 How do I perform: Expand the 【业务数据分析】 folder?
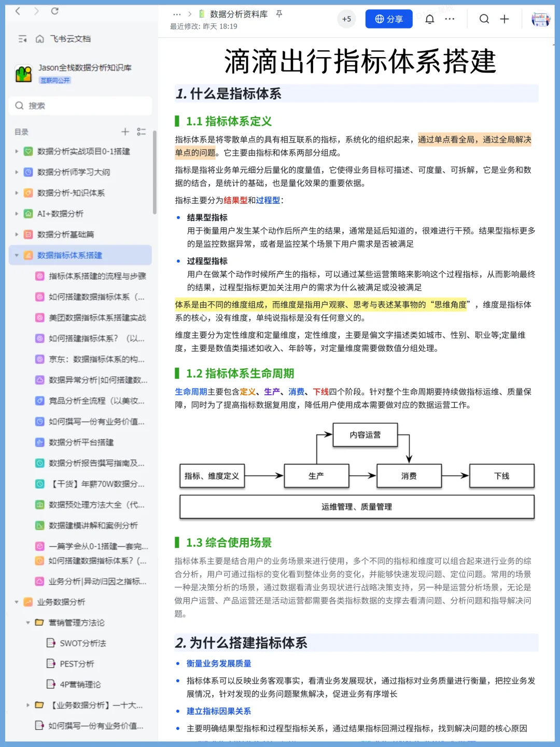(x=27, y=705)
